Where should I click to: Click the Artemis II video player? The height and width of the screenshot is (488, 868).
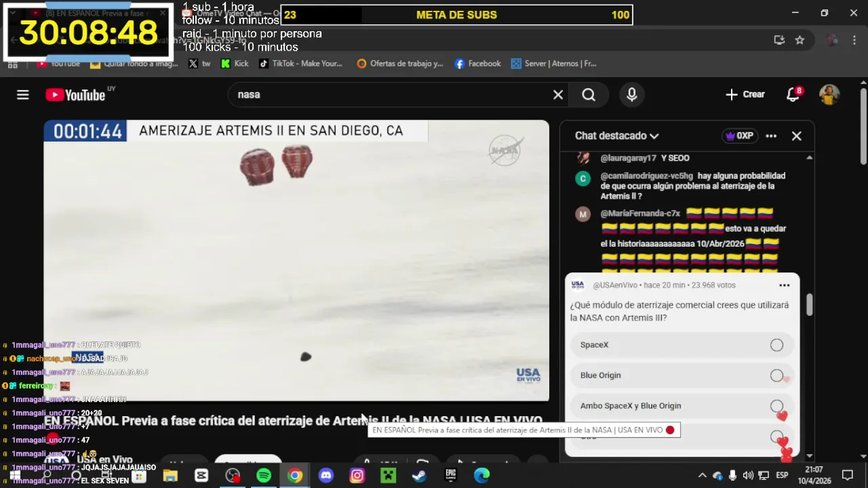pyautogui.click(x=296, y=261)
